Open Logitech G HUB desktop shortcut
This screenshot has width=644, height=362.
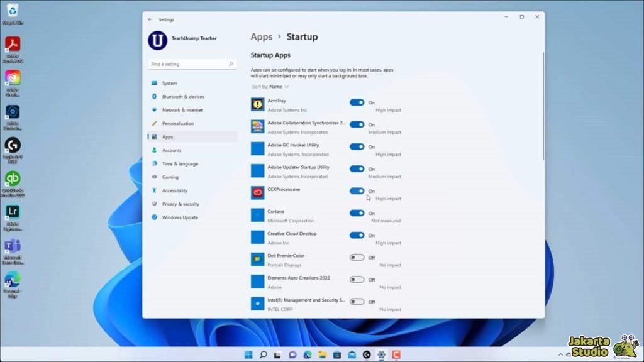pos(13,150)
